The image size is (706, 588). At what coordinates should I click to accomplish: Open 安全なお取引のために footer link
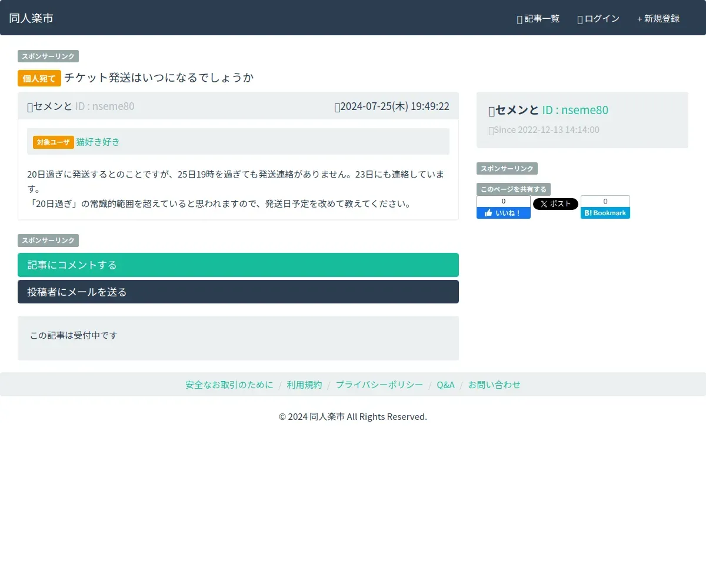(x=229, y=385)
